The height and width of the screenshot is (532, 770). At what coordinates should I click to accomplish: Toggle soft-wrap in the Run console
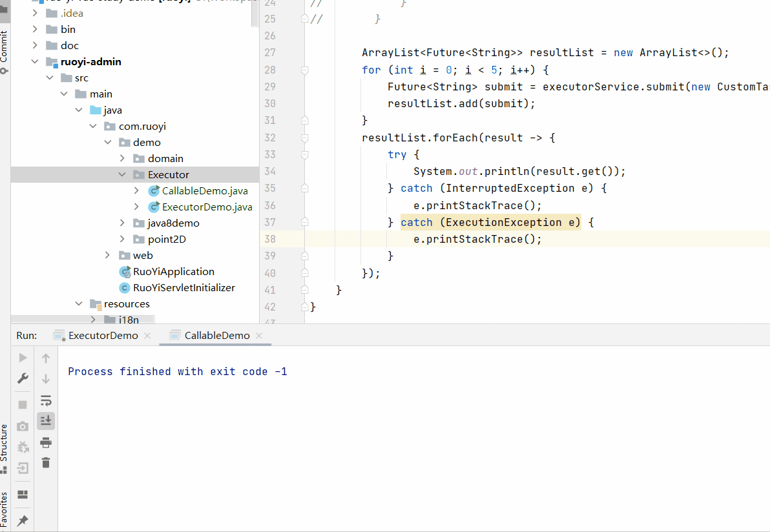[46, 401]
